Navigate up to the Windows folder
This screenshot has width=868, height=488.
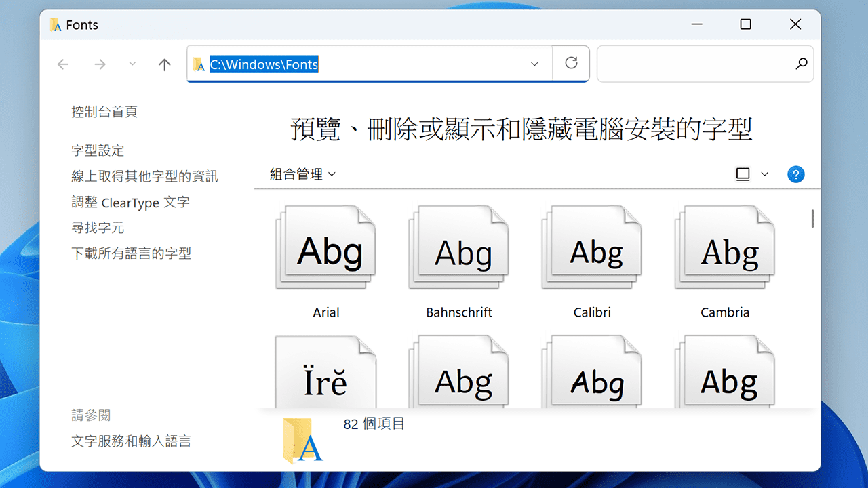[164, 64]
